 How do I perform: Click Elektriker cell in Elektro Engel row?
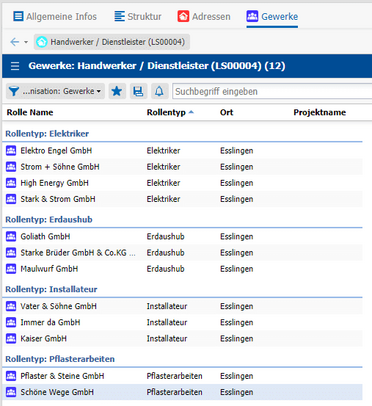[x=163, y=151]
